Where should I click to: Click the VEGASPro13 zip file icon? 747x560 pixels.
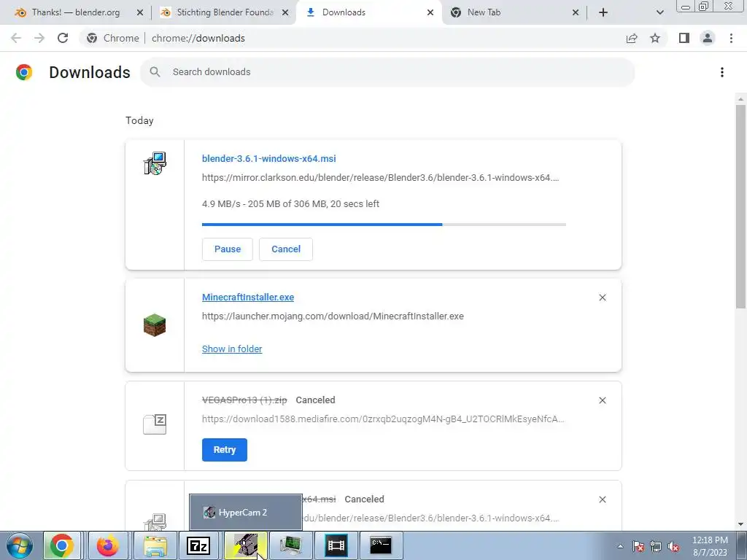[x=155, y=424]
